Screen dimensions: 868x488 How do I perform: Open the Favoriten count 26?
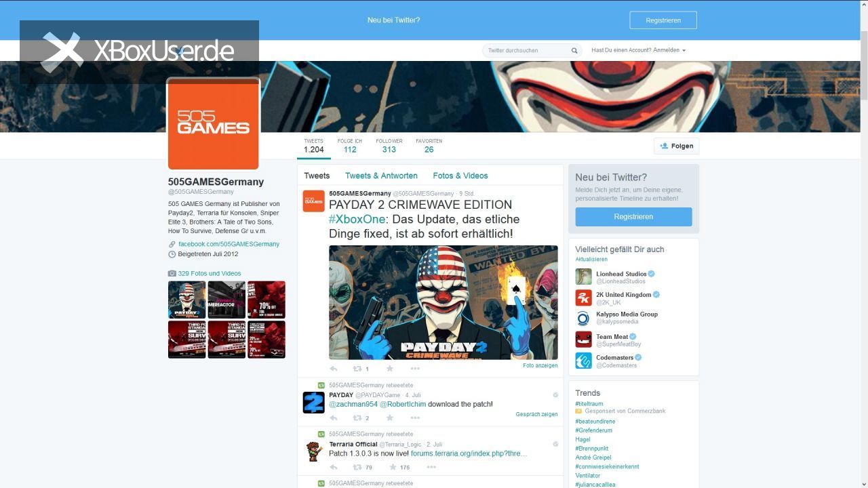coord(429,146)
